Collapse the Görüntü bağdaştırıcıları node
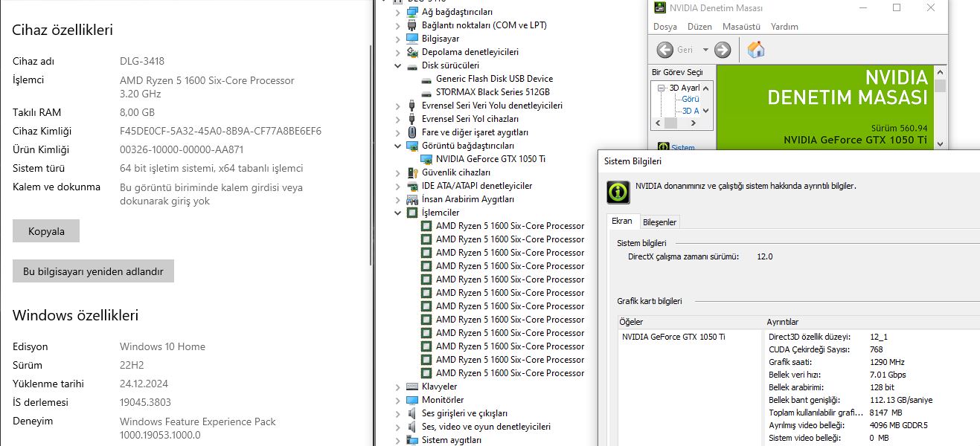 [398, 146]
